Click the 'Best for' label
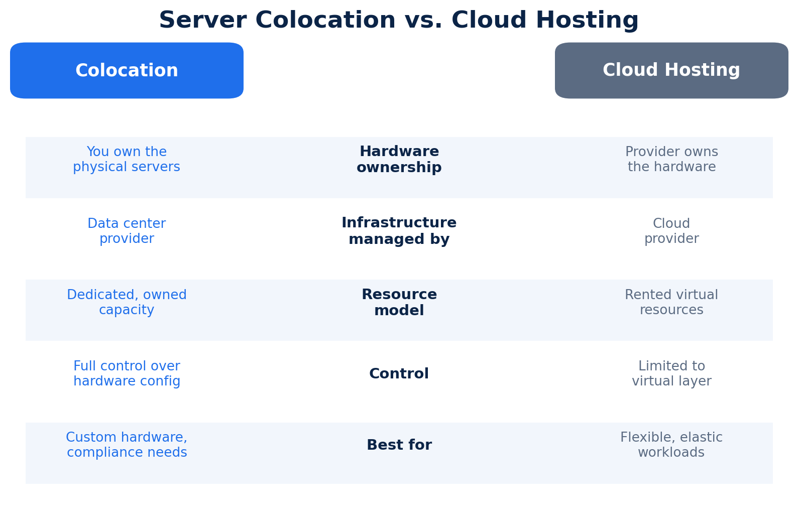Viewport: 798px width, 532px height. (399, 445)
